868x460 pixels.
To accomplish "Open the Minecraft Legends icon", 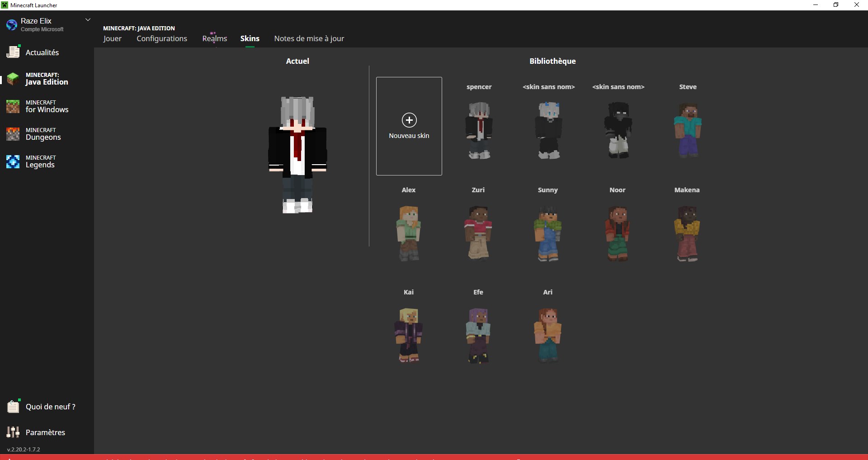I will pos(13,162).
